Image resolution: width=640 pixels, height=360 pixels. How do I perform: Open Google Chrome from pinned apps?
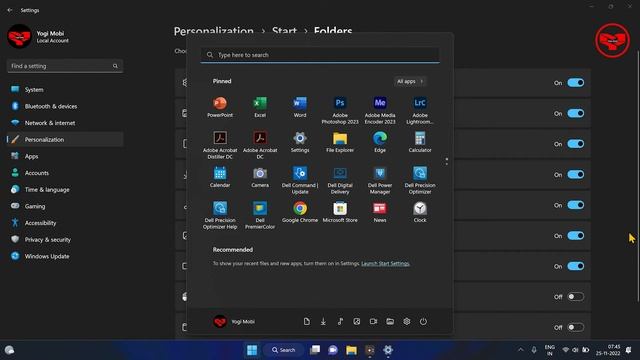point(300,212)
